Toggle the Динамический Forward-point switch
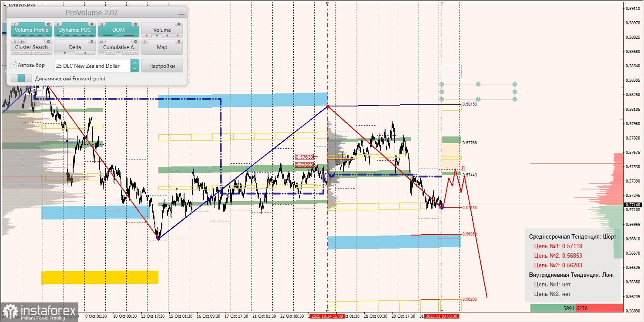Viewport: 644px width, 322px height. coord(21,77)
